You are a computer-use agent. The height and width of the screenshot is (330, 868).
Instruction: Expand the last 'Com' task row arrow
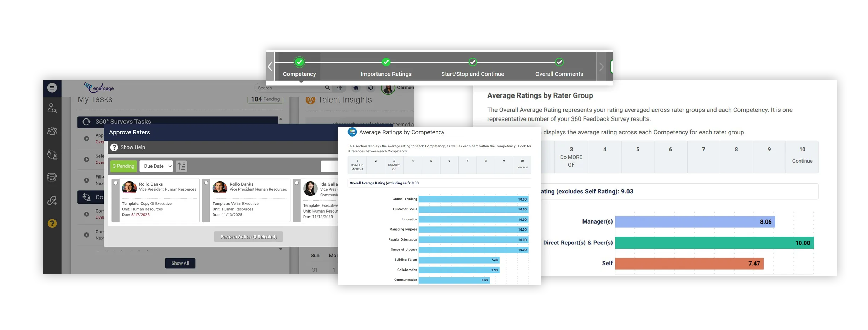pos(86,235)
